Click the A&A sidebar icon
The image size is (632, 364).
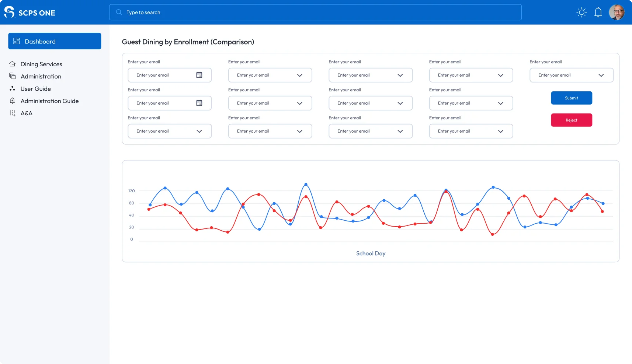tap(13, 113)
